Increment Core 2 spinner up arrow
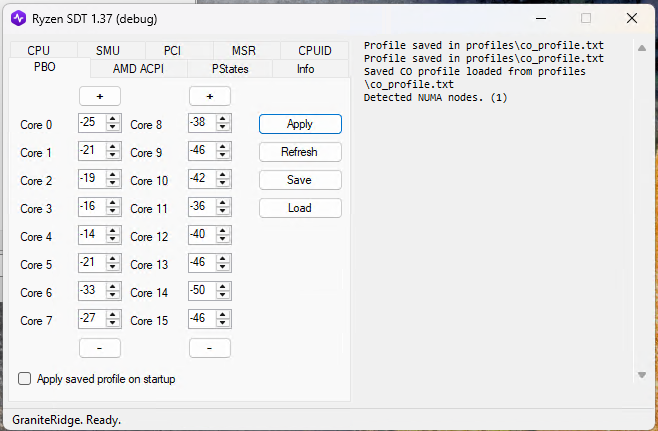The image size is (658, 431). pyautogui.click(x=112, y=175)
